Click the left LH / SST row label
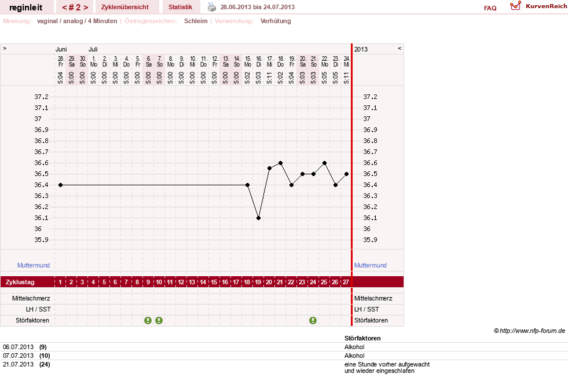Image resolution: width=568 pixels, height=392 pixels. coord(38,309)
